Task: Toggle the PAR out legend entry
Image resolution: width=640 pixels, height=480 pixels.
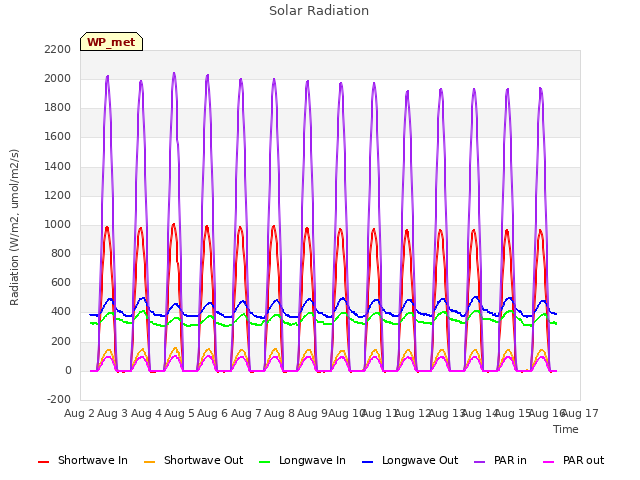Action: pyautogui.click(x=573, y=460)
